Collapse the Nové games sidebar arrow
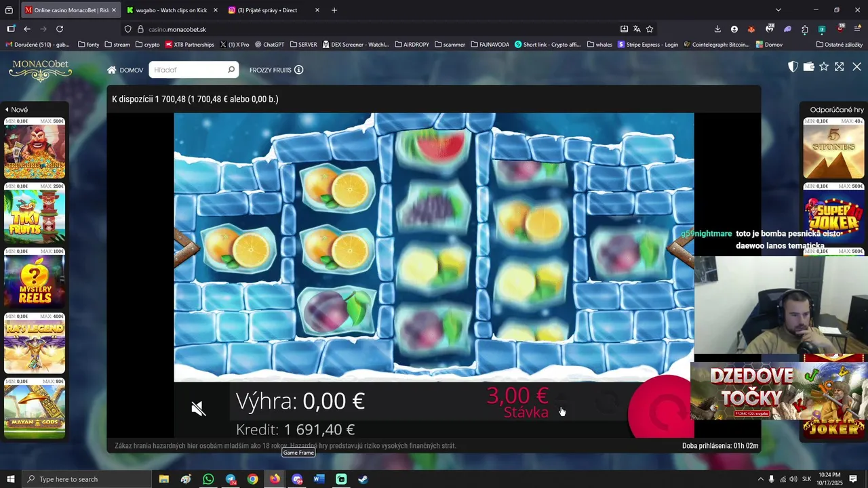 [7, 109]
